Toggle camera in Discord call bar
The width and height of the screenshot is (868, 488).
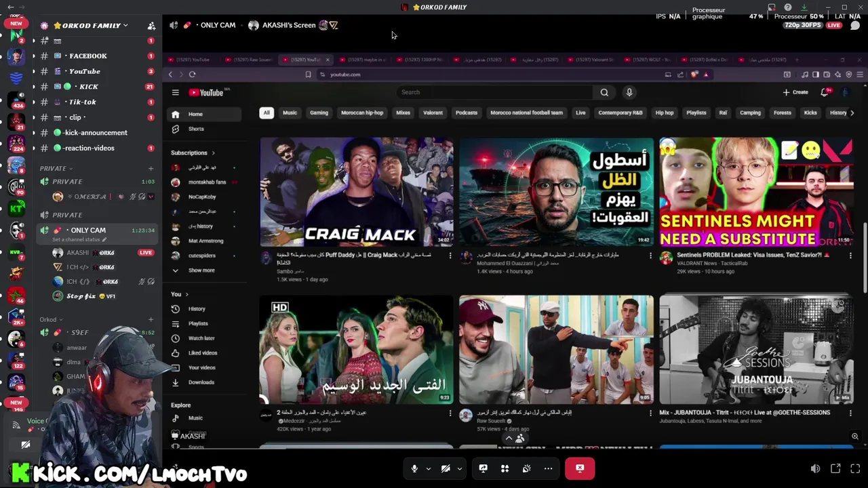click(446, 468)
